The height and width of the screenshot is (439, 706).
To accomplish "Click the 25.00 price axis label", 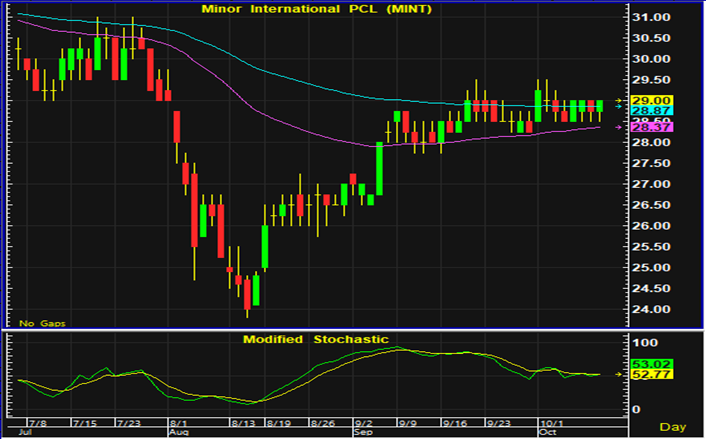I will (651, 268).
